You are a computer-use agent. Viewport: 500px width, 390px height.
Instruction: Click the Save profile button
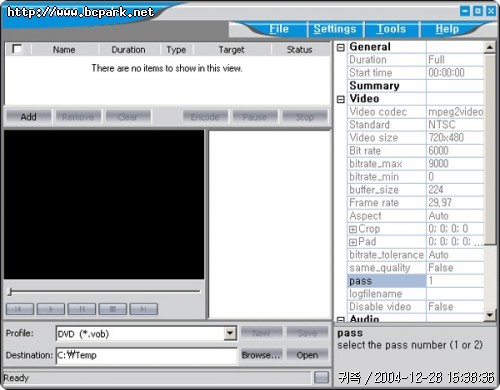pyautogui.click(x=307, y=333)
